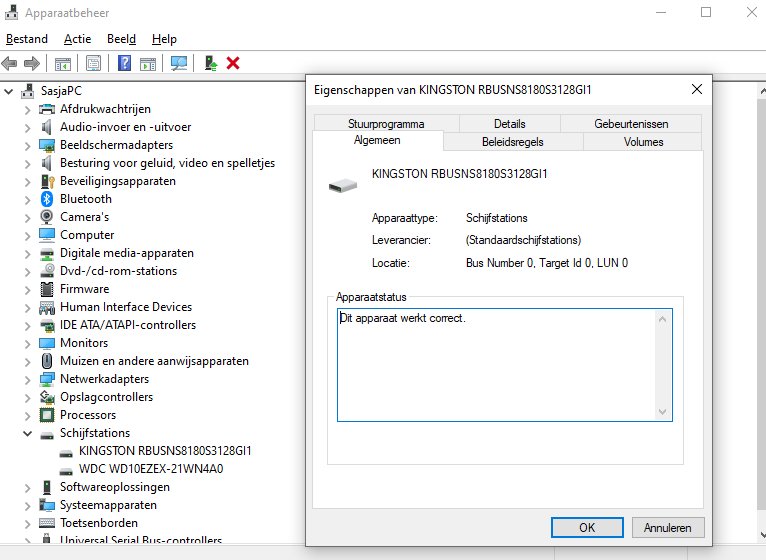This screenshot has width=766, height=560.
Task: Select WDC WD10EZEX-21WN4A0 disk drive
Action: (151, 469)
